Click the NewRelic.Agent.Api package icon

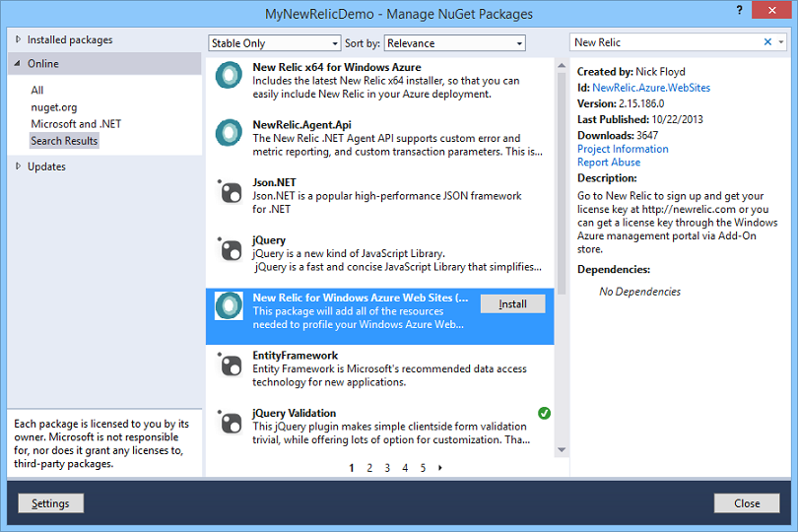point(229,133)
